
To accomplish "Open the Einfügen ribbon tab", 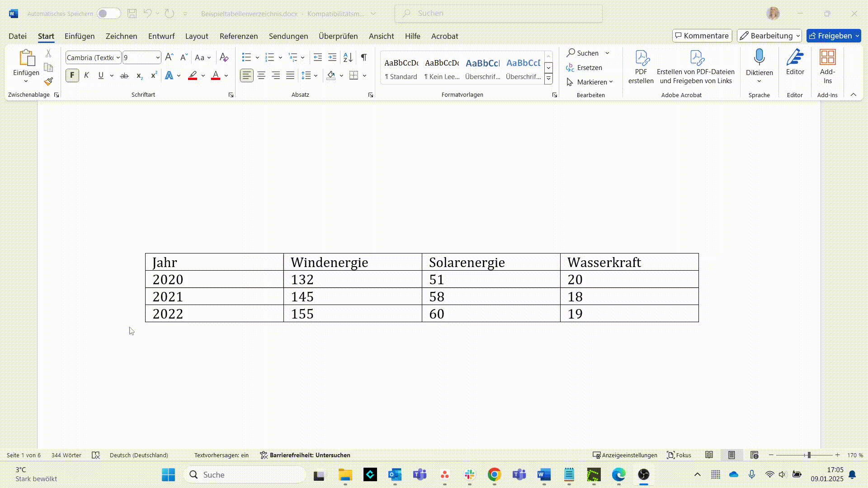I will coord(80,36).
